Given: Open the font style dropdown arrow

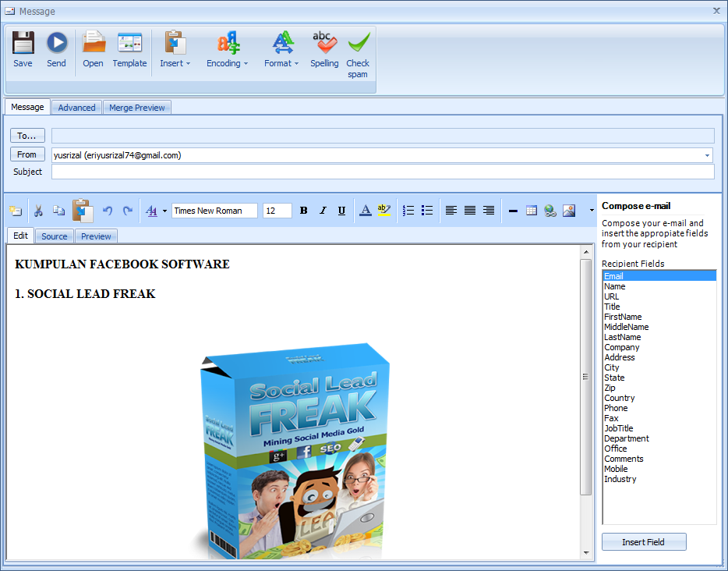Looking at the screenshot, I should [x=164, y=211].
